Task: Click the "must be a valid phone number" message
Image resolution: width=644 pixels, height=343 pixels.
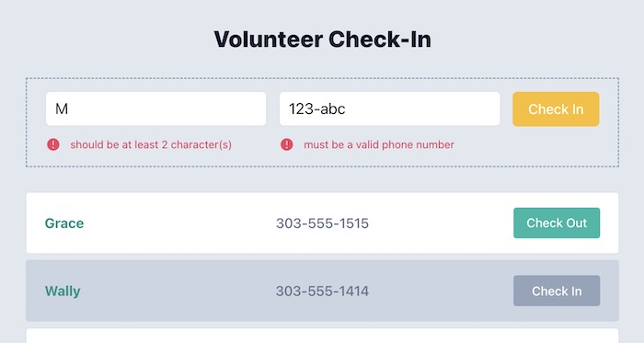Action: tap(379, 144)
